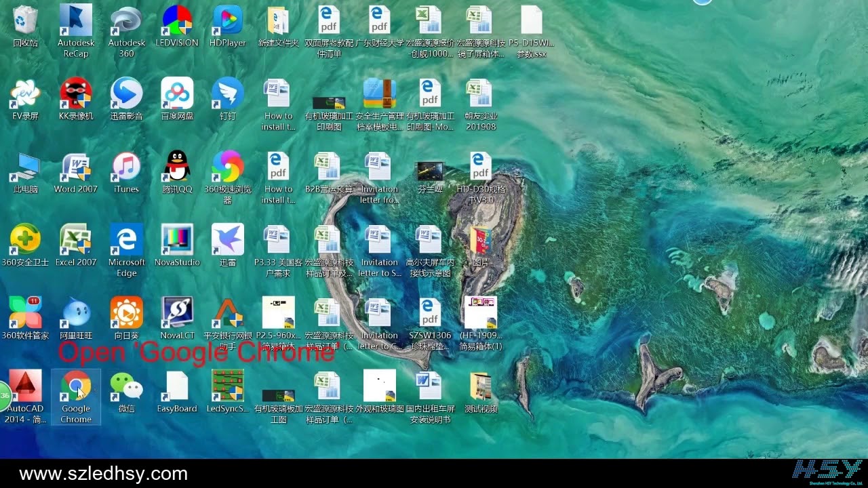The image size is (868, 488).
Task: Open the Microsoft Edge shortcut
Action: pyautogui.click(x=127, y=251)
